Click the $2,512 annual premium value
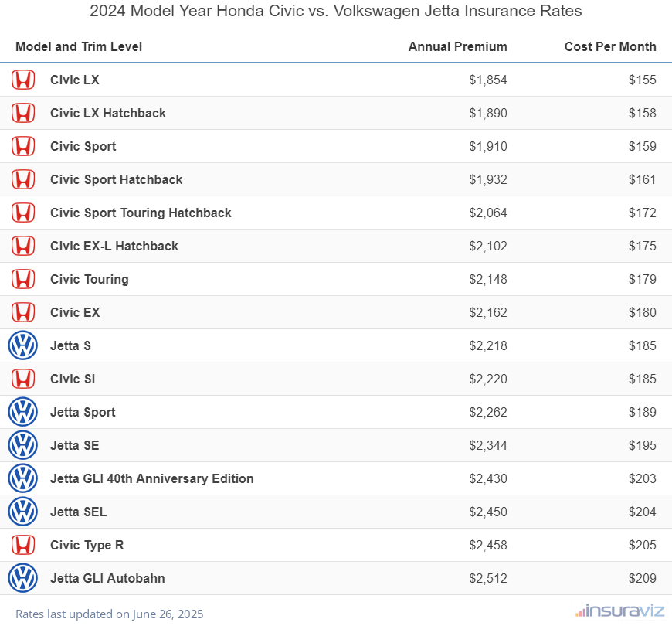The image size is (672, 626). click(x=488, y=578)
